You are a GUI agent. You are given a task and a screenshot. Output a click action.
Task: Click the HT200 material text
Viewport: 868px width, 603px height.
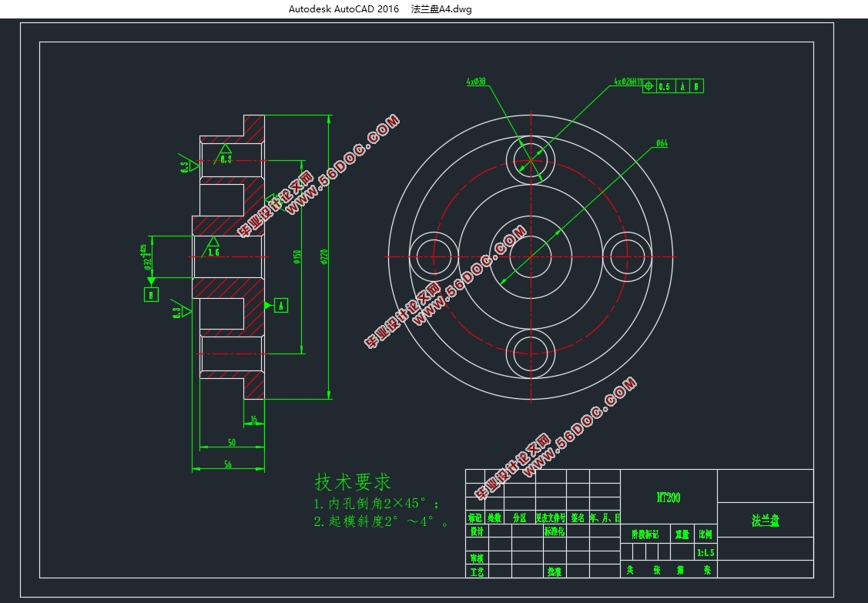coord(668,497)
